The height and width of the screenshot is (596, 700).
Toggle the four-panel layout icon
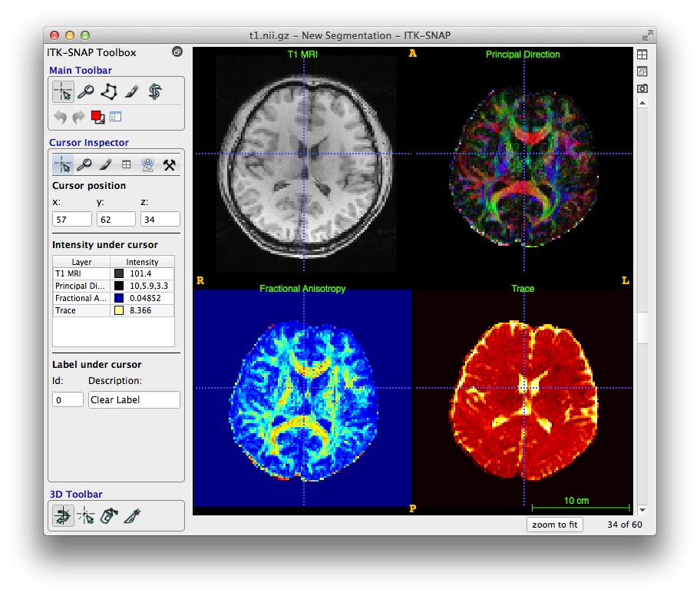point(642,55)
